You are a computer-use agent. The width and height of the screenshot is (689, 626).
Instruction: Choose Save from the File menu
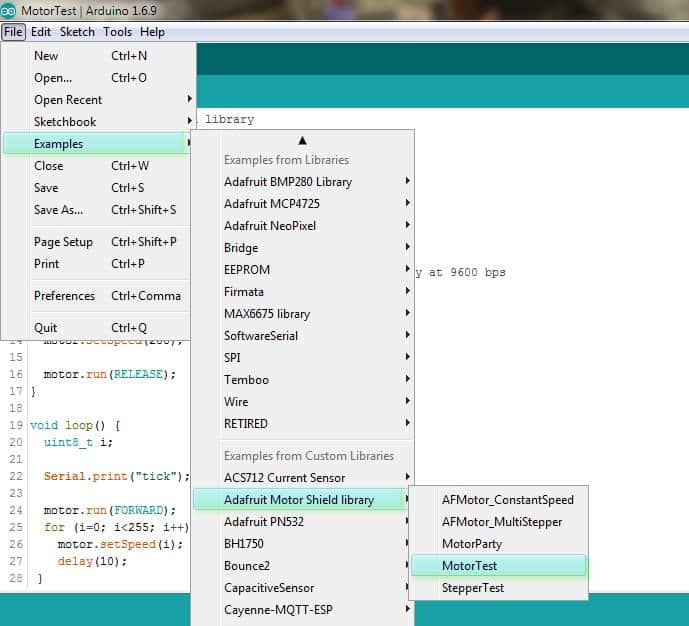click(98, 188)
